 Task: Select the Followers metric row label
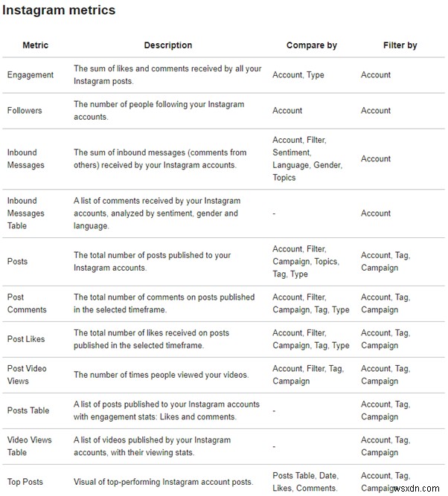[x=25, y=111]
